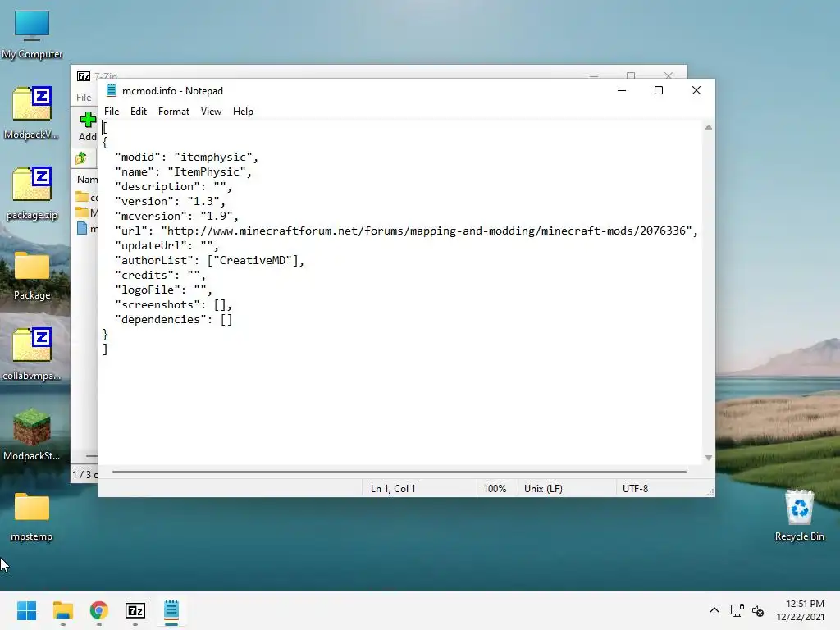
Task: Select the package.zip desktop icon
Action: 32,194
